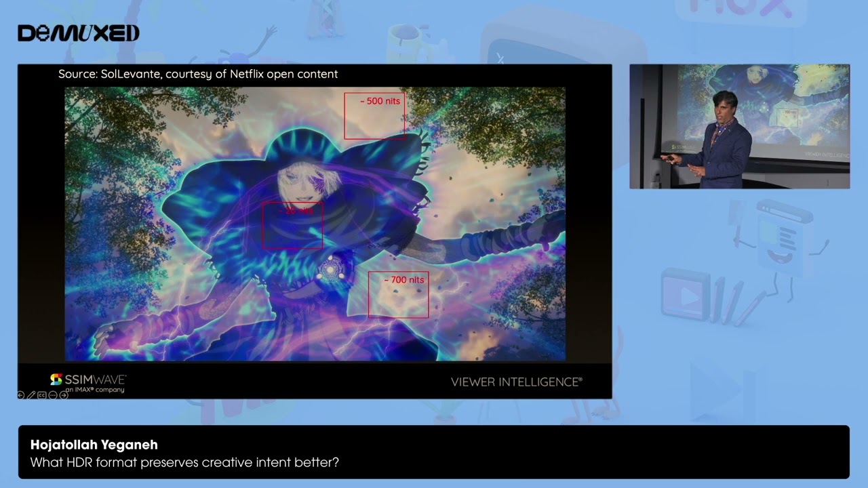Screen dimensions: 868x488
Task: Click 'an IMAX company' text
Action: [95, 390]
